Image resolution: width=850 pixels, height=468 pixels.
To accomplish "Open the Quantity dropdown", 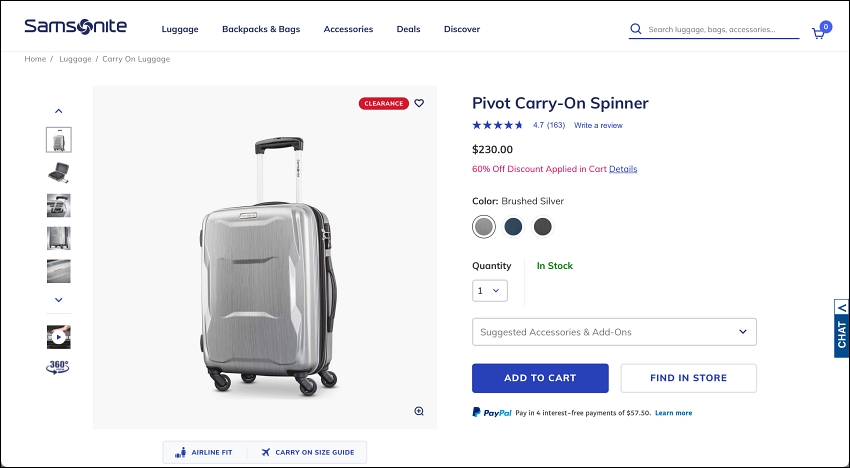I will pyautogui.click(x=490, y=291).
